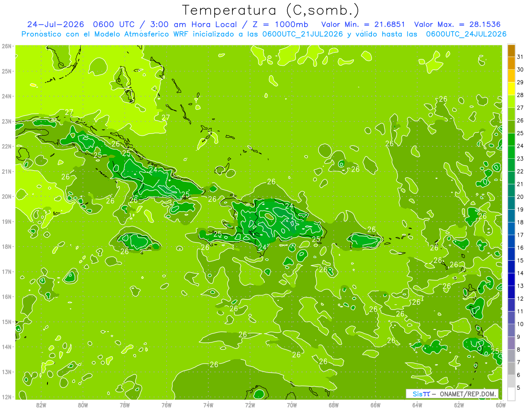
Task: Click the color legend label '29'
Action: click(x=520, y=82)
